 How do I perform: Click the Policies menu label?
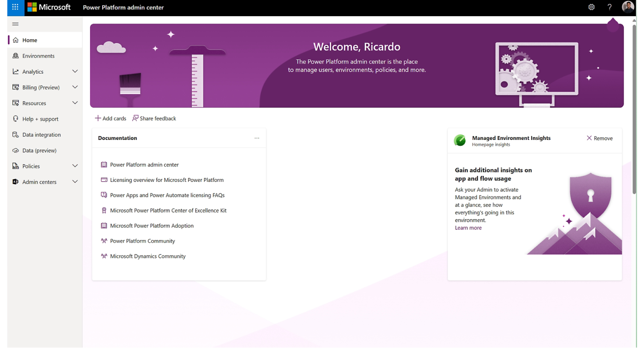[x=31, y=166]
